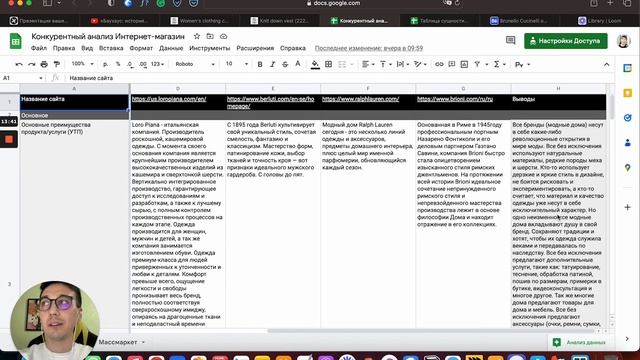Open Google Calendar in the side panel

(x=627, y=68)
